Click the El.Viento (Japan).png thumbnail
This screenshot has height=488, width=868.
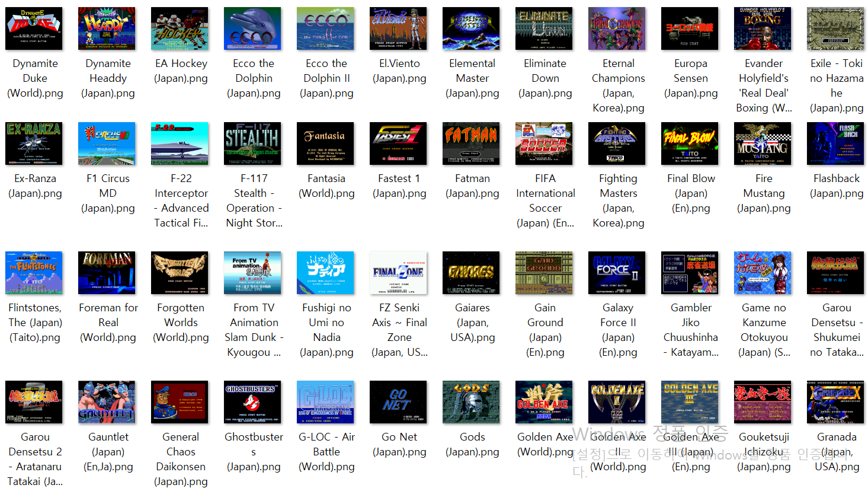tap(398, 28)
